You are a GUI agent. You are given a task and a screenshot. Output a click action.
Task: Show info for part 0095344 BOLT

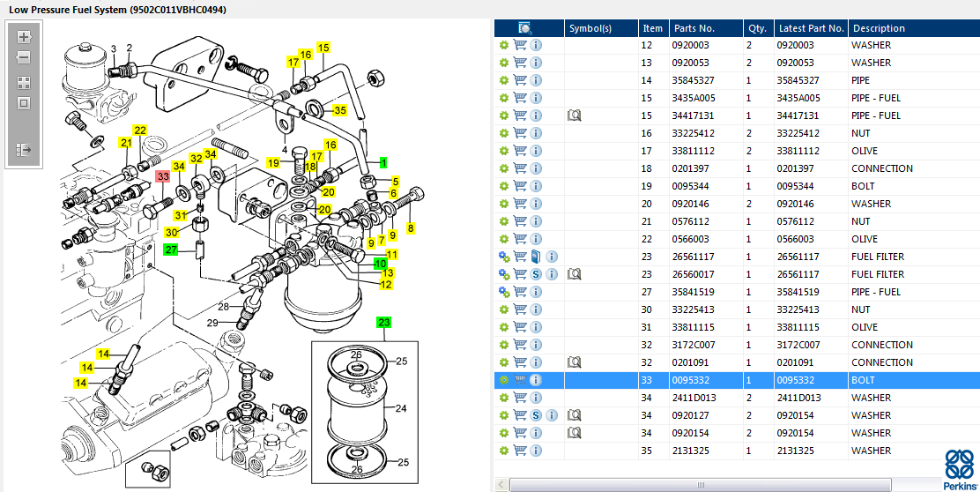point(536,186)
